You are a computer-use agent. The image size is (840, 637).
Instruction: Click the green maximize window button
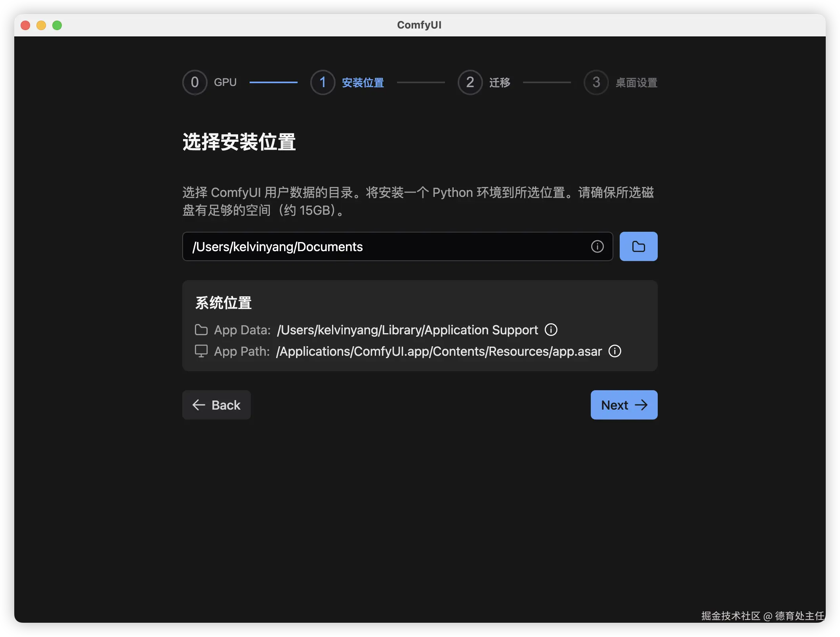pos(57,25)
